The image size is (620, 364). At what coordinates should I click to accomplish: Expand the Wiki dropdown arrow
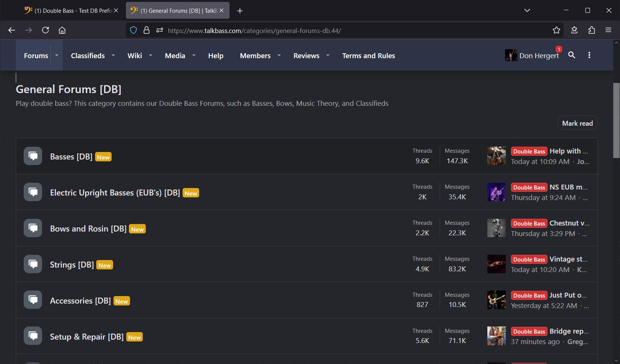pos(151,55)
